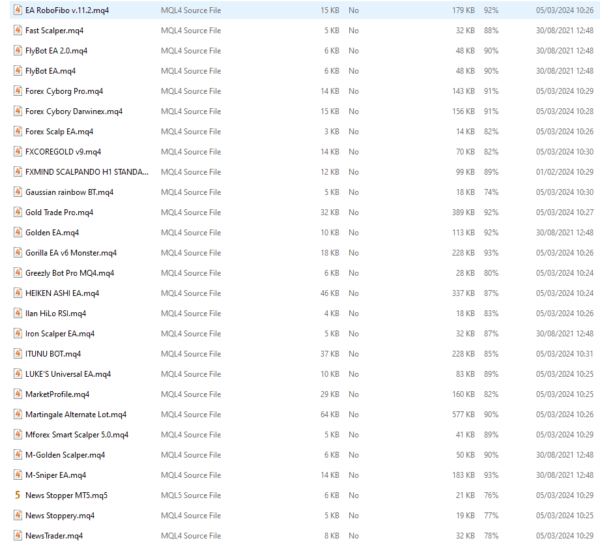Select file name M-Golden Scalper.mq4
This screenshot has height=545, width=600.
tap(65, 455)
